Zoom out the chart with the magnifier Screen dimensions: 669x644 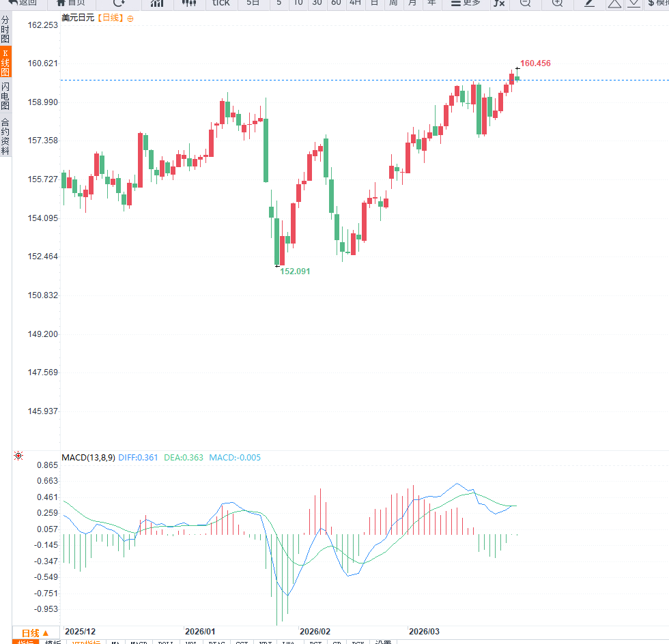click(x=524, y=3)
